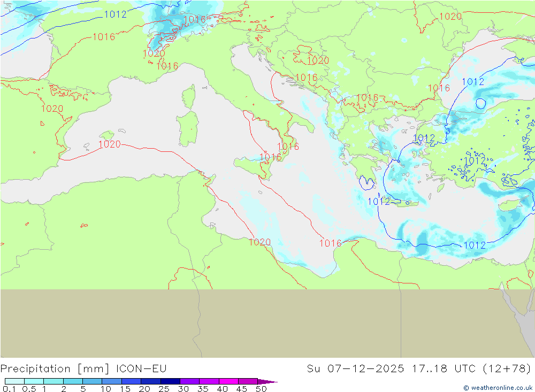Click the '0.1' legend scale value

coord(9,389)
